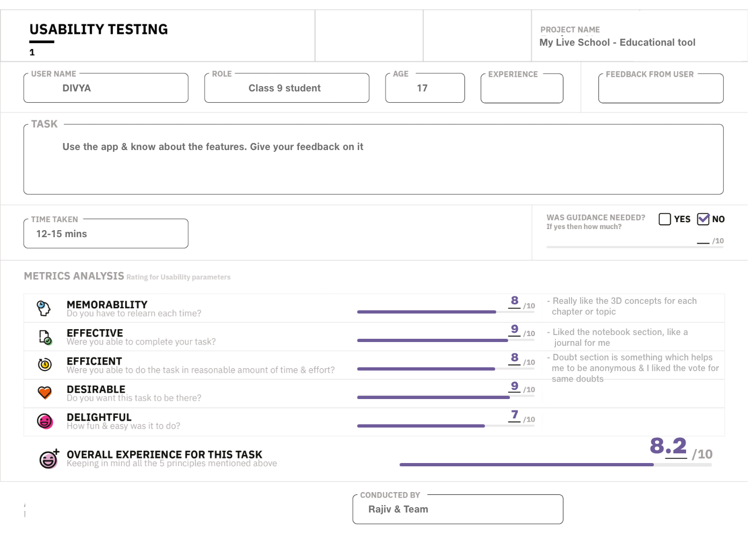Click the Role field showing Class 9 student
Screen dimensions: 756x548
click(x=287, y=88)
